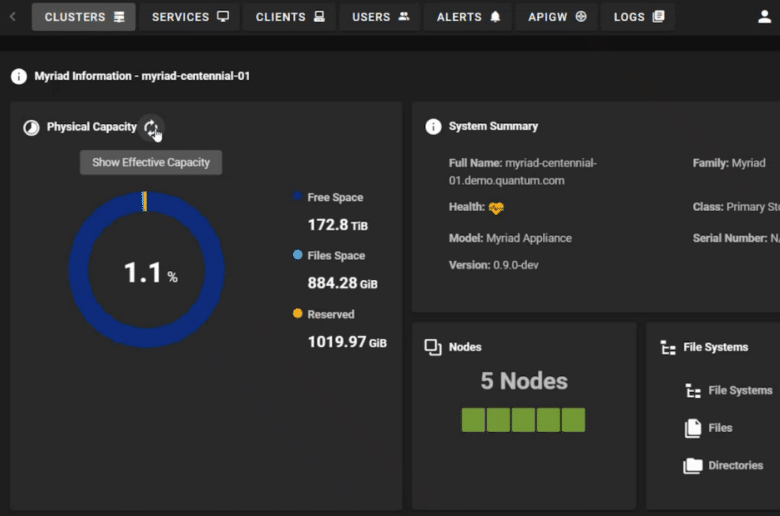The image size is (780, 516).
Task: Click the last green node square
Action: coord(573,420)
